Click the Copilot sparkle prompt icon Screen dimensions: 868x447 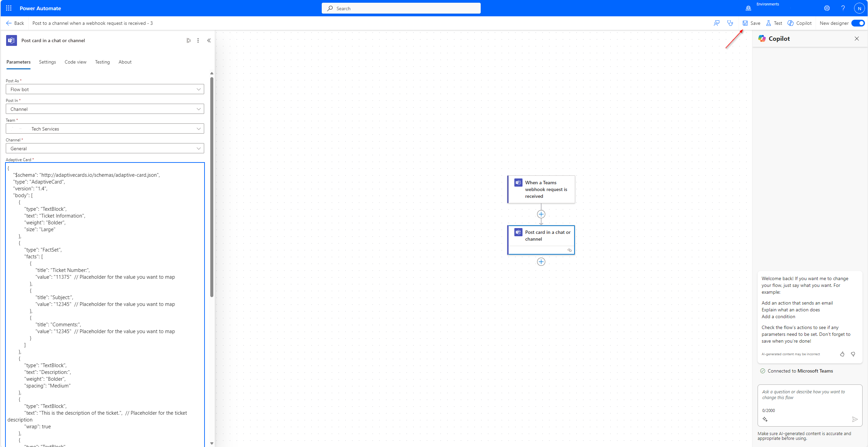click(x=765, y=419)
